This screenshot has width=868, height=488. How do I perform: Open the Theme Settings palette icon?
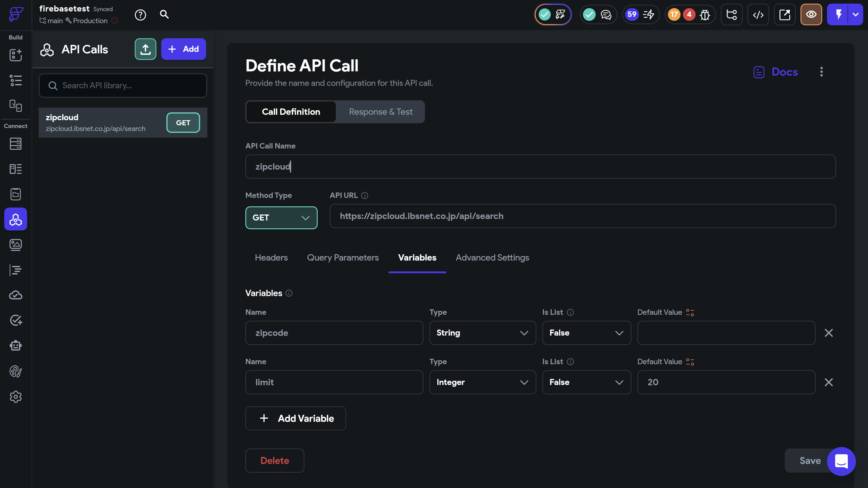(15, 371)
